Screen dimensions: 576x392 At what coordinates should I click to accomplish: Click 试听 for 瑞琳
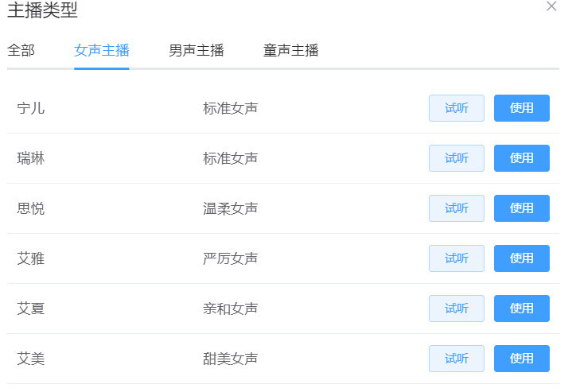(x=457, y=158)
